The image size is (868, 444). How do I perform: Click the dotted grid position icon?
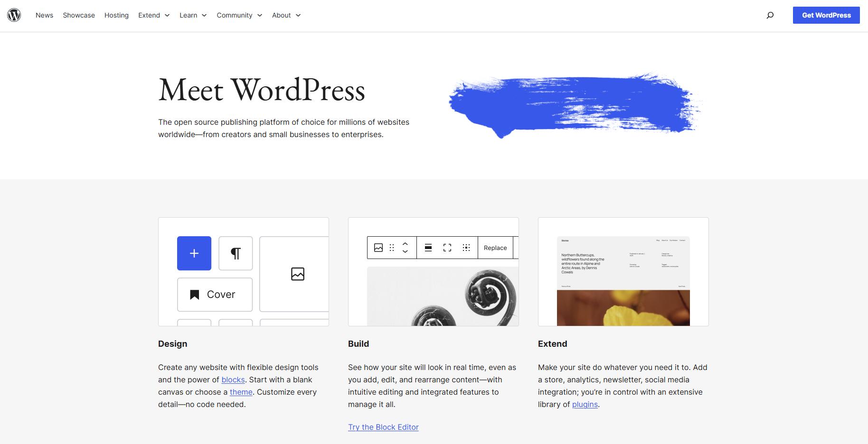coord(466,248)
